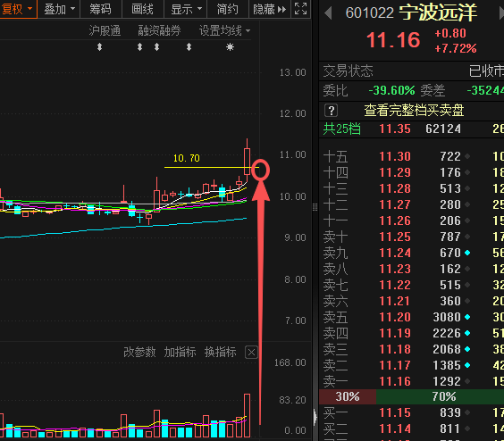This screenshot has width=504, height=441.
Task: Select the 卖一 price 11.16
Action: point(395,381)
